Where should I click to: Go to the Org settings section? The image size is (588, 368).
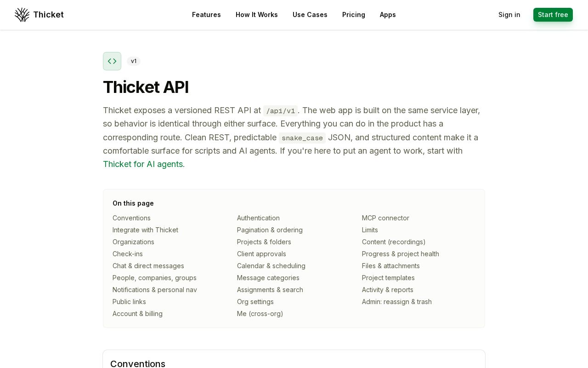pyautogui.click(x=255, y=302)
